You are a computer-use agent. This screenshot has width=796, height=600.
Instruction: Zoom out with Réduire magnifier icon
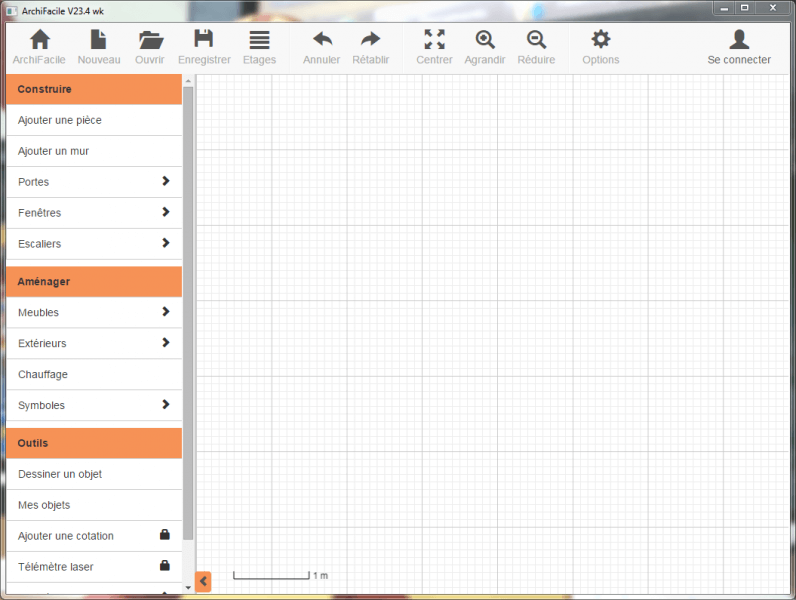pos(536,40)
